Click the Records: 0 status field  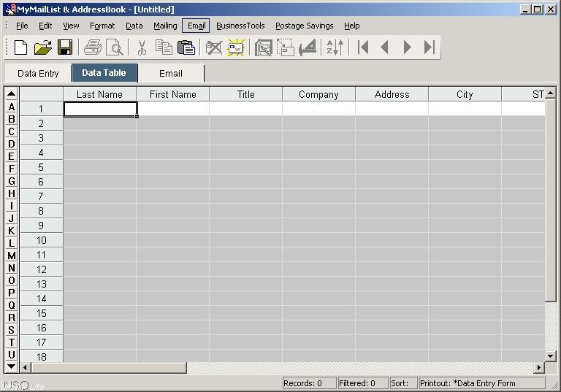309,383
